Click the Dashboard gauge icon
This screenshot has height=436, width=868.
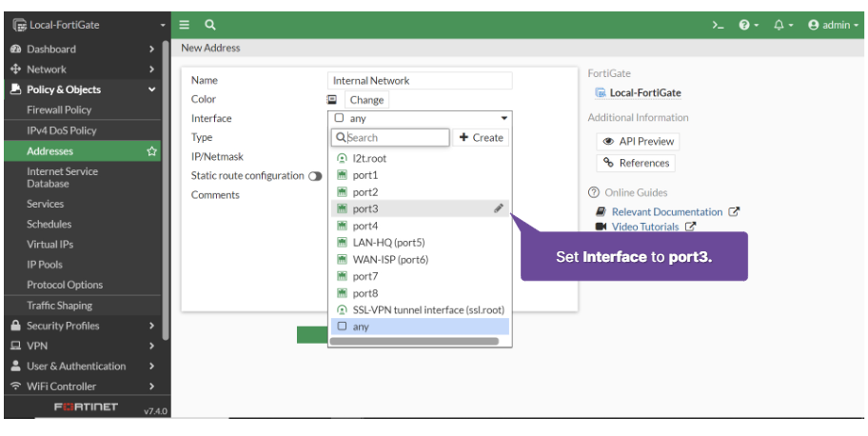pos(15,49)
